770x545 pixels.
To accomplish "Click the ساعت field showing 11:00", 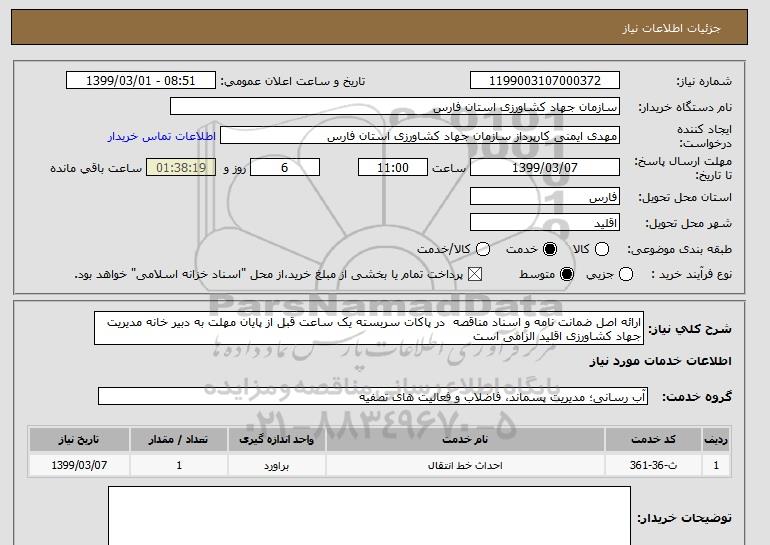I will pos(393,167).
